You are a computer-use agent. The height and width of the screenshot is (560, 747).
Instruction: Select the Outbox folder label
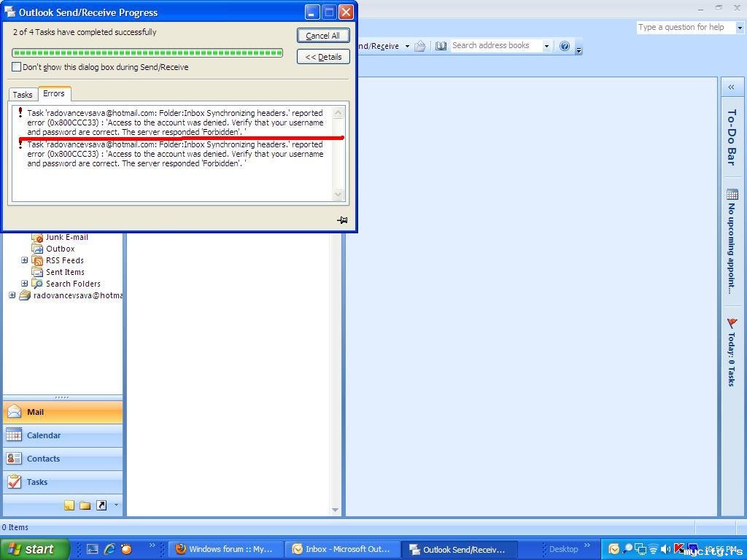(60, 249)
